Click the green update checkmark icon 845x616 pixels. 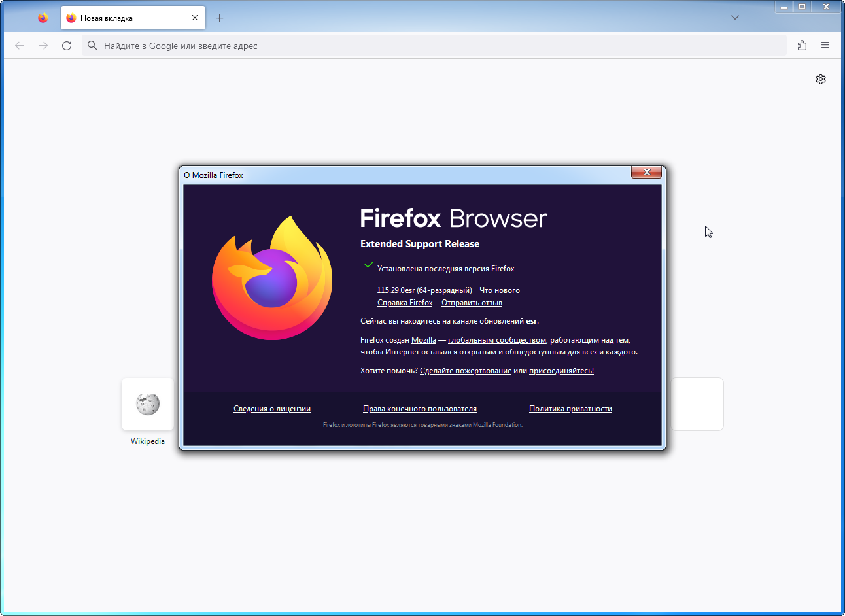(x=369, y=265)
